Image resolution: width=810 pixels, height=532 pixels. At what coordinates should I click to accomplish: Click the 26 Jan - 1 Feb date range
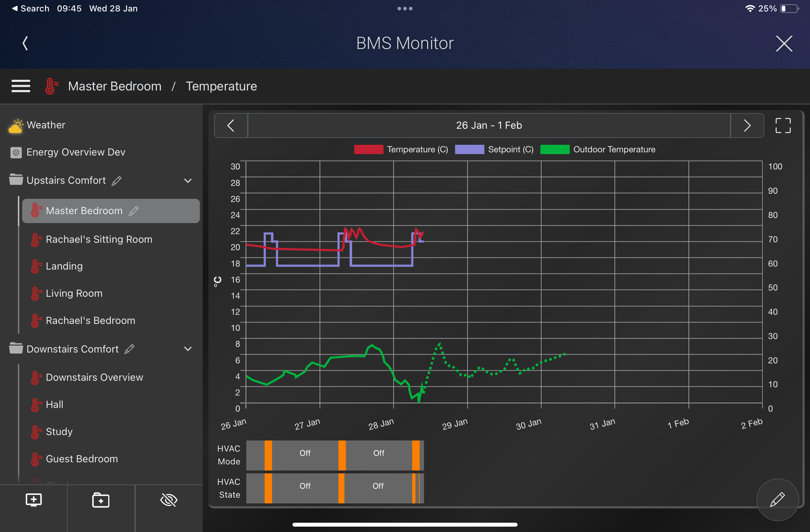coord(489,125)
